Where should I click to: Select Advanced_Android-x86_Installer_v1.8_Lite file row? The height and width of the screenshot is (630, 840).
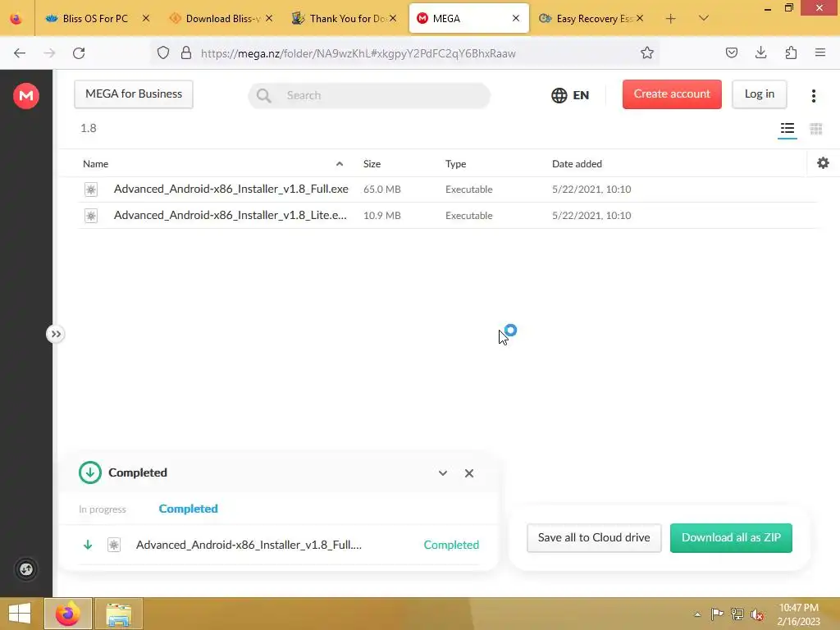click(448, 216)
